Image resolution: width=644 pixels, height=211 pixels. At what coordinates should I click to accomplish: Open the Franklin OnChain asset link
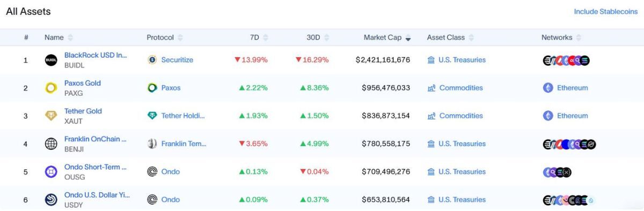click(96, 139)
